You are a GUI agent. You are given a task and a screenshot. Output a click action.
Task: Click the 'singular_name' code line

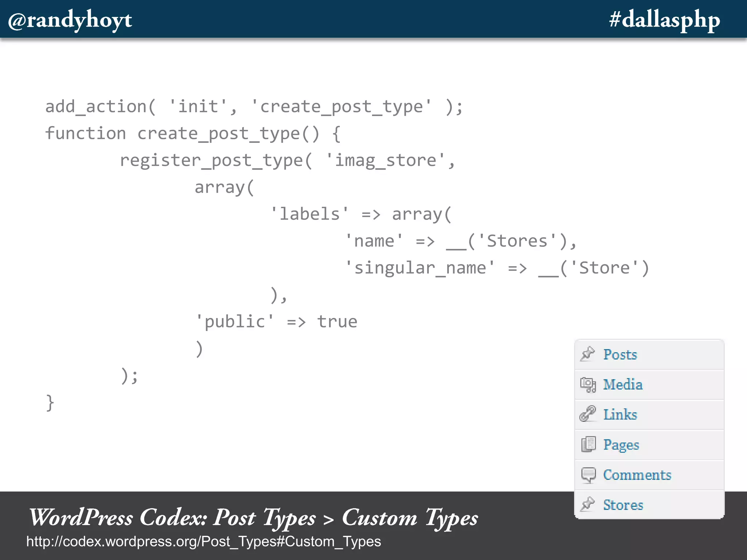tap(497, 268)
